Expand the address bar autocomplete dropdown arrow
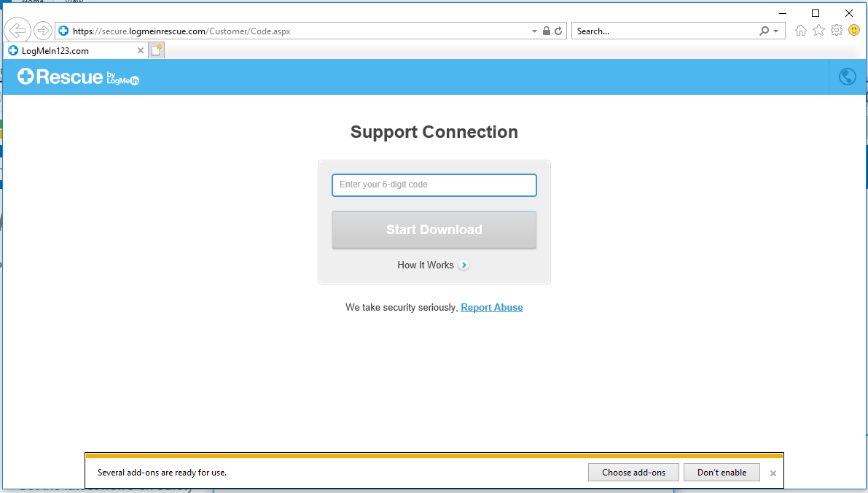 coord(535,31)
